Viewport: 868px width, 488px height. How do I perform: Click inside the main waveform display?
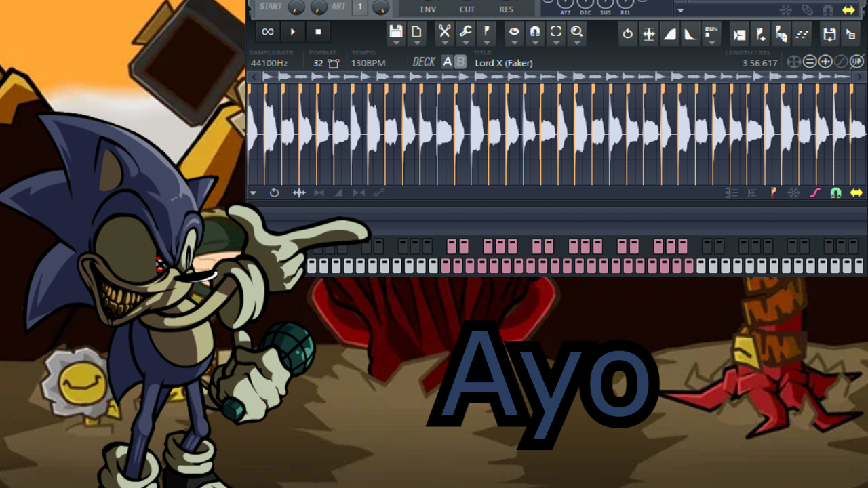tap(556, 134)
